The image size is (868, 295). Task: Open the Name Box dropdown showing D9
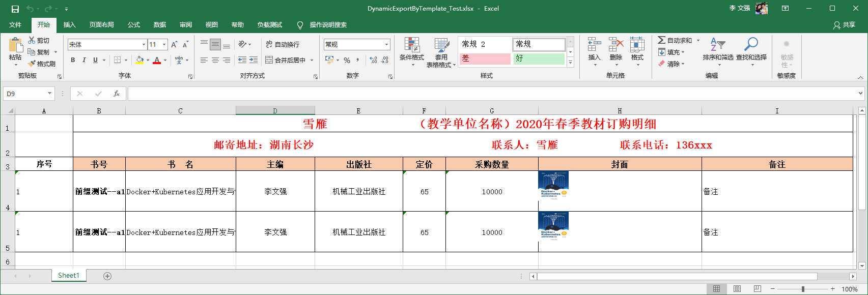pyautogui.click(x=49, y=94)
